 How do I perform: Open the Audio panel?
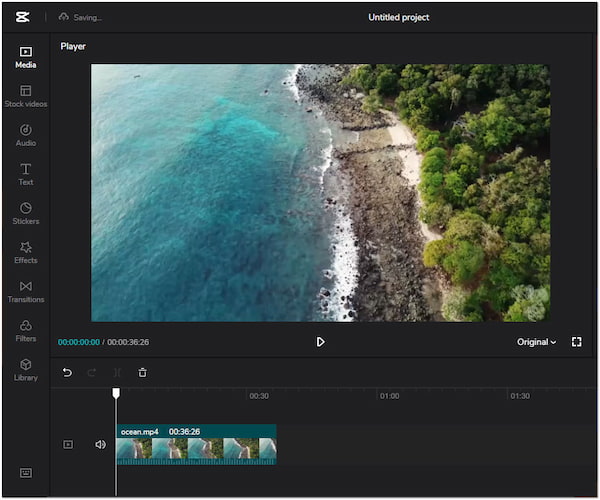(x=25, y=135)
